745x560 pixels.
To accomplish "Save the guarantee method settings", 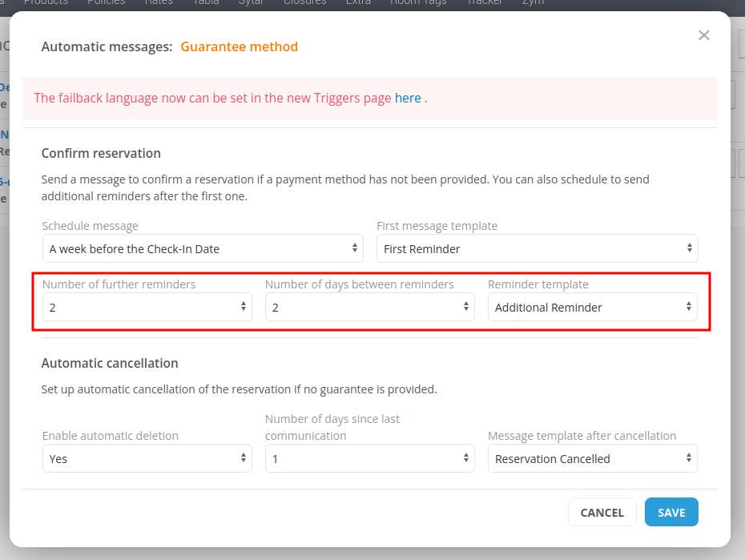I will click(x=671, y=513).
